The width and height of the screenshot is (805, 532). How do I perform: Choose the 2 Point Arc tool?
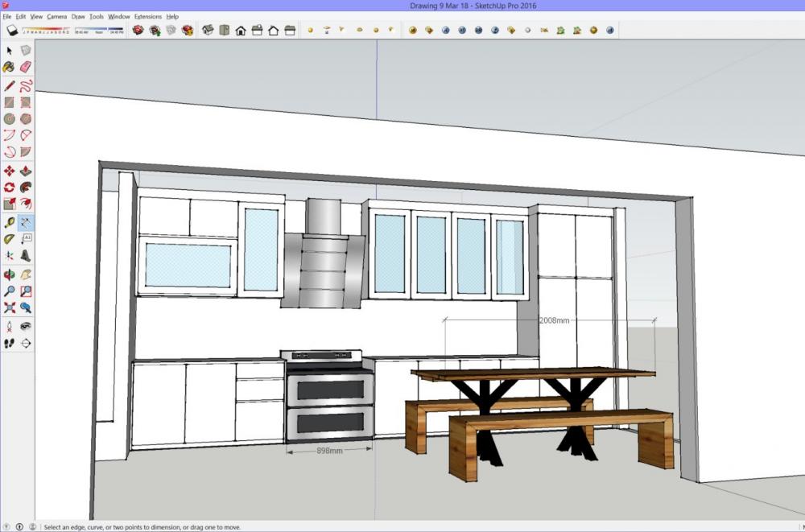click(26, 135)
